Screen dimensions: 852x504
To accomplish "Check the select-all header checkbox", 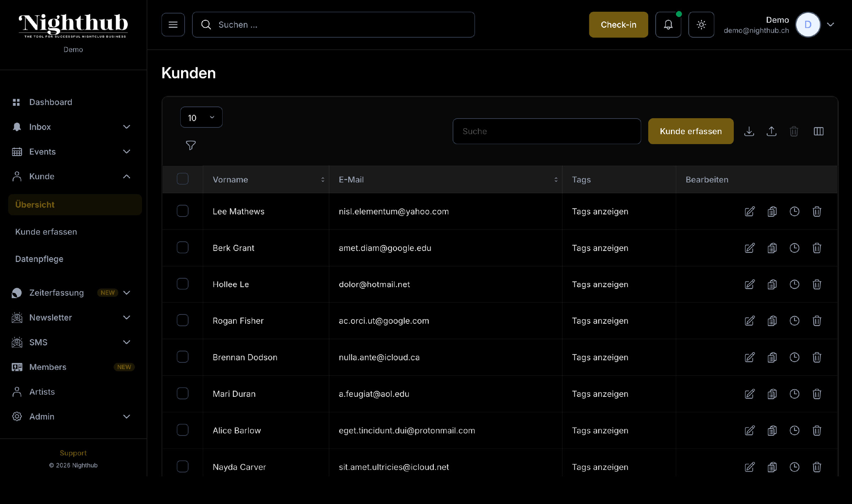I will (x=182, y=179).
